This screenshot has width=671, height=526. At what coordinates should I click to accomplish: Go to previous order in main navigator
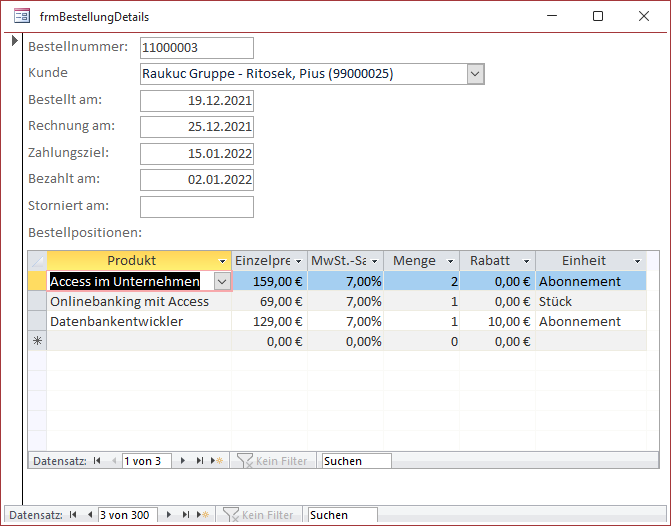(x=89, y=515)
